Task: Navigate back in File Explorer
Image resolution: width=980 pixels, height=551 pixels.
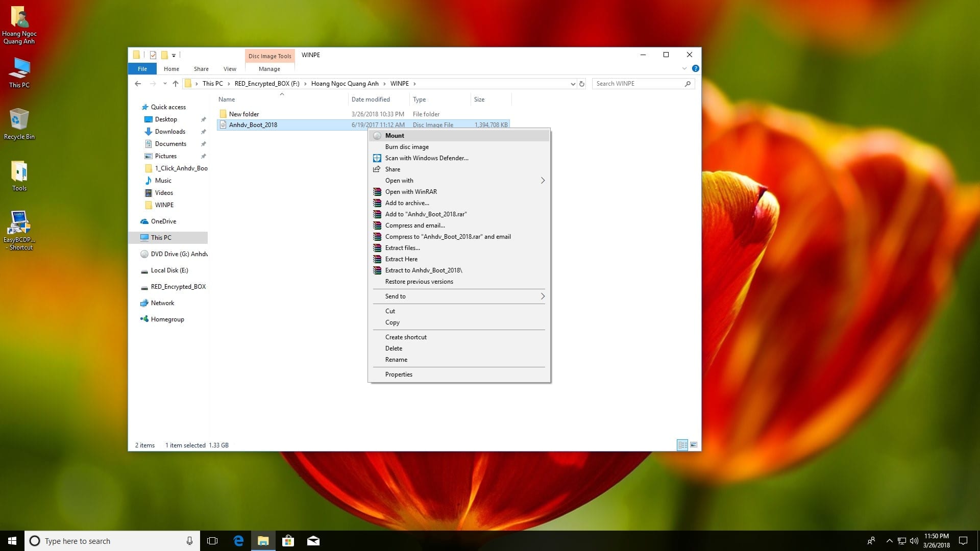Action: (x=138, y=84)
